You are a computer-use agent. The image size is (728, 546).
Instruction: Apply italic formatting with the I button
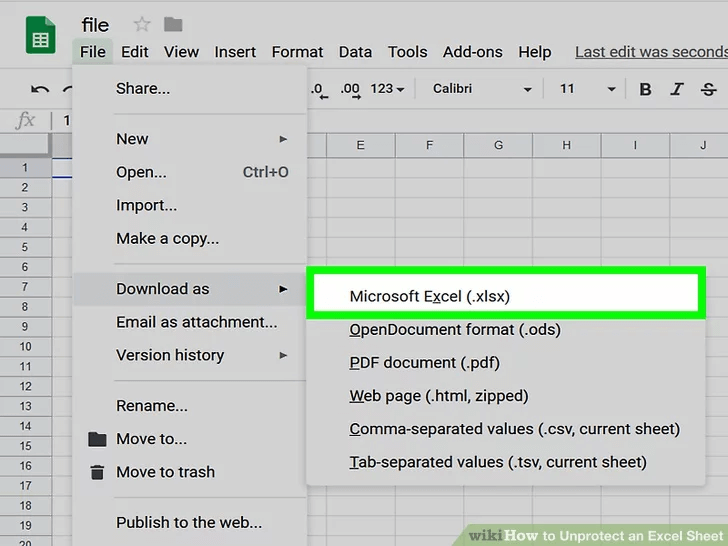pyautogui.click(x=677, y=89)
